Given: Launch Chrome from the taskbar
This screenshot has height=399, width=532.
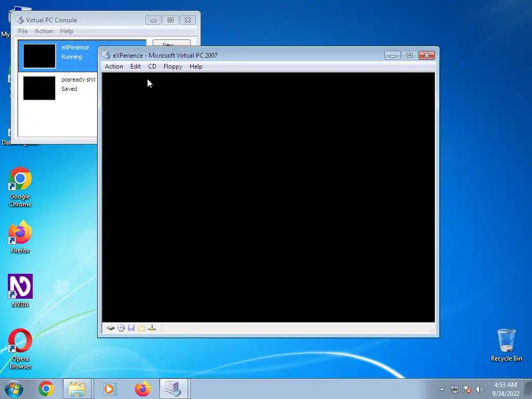Looking at the screenshot, I should [46, 389].
